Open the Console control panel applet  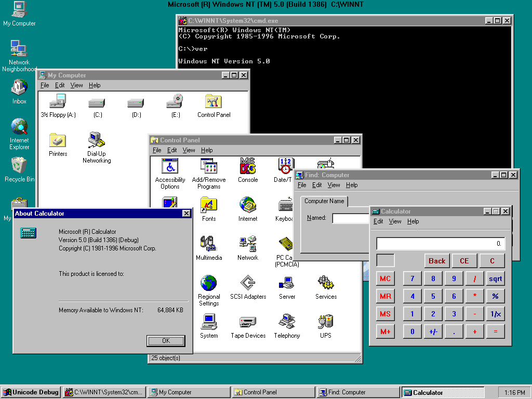pyautogui.click(x=248, y=166)
